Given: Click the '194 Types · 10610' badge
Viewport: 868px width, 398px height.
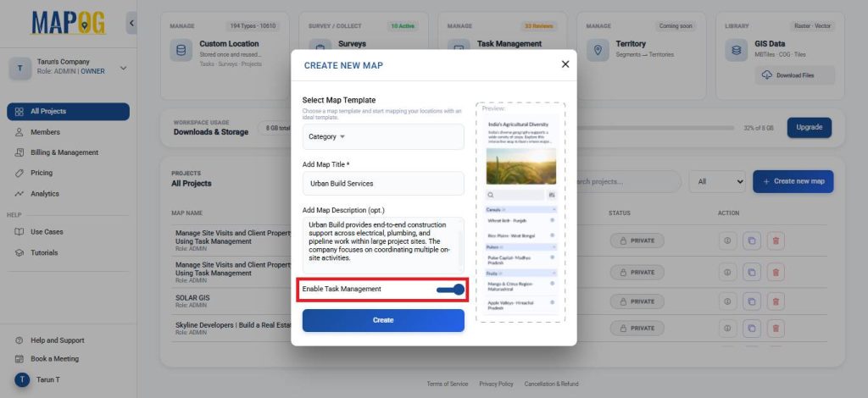Looking at the screenshot, I should point(253,26).
